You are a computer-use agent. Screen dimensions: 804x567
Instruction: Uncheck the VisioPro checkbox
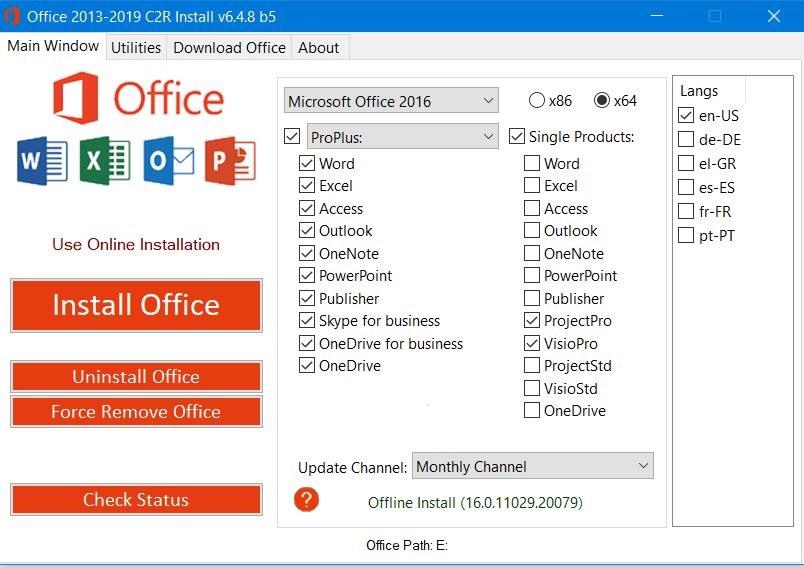coord(532,343)
